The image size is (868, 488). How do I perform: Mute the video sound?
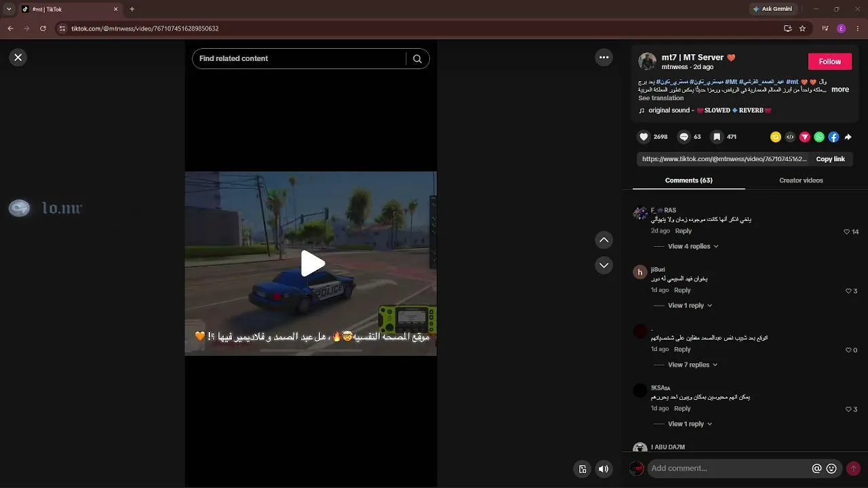click(603, 468)
